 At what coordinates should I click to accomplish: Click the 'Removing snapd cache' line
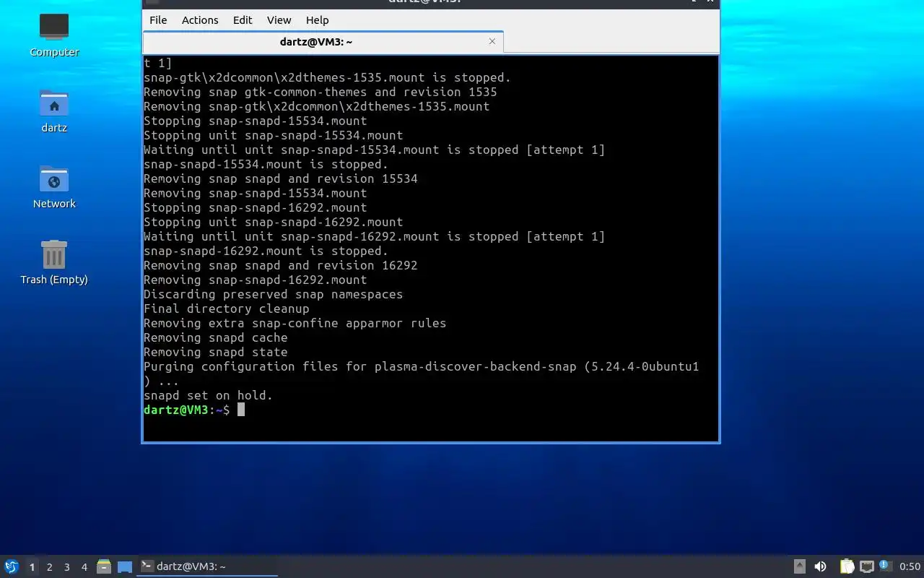click(215, 337)
